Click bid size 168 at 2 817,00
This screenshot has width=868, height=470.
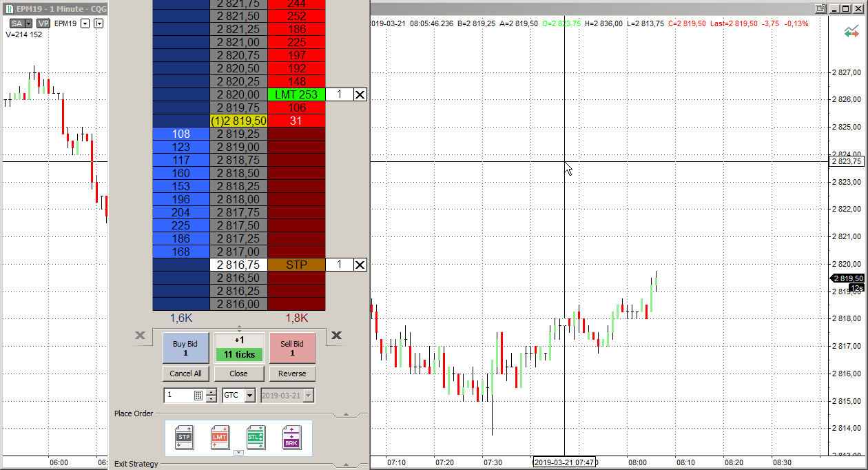pyautogui.click(x=180, y=252)
